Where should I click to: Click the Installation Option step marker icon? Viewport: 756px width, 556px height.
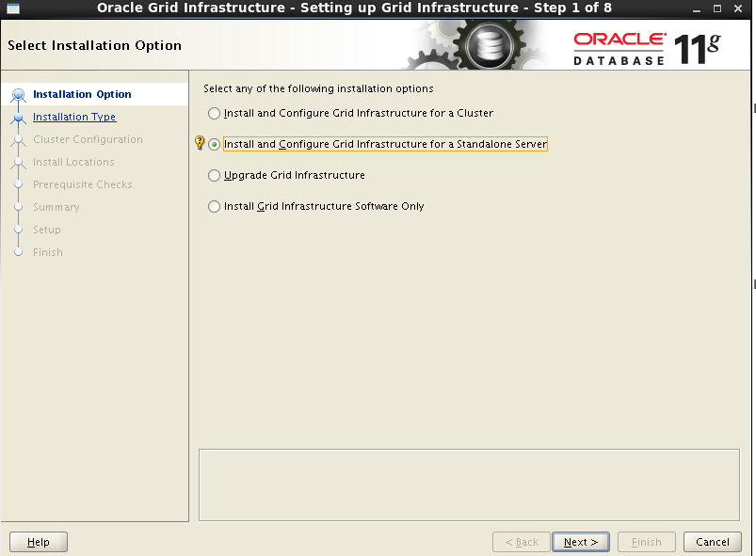pos(18,94)
